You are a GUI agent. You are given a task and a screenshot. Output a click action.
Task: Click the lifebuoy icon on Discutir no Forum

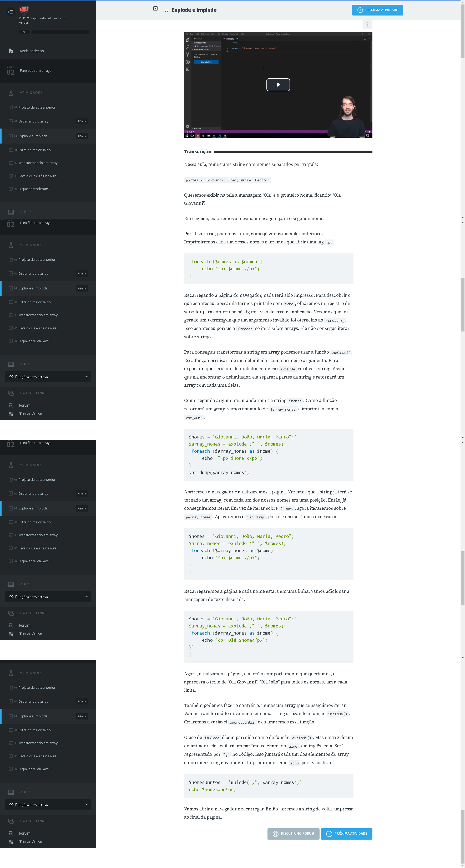click(275, 834)
